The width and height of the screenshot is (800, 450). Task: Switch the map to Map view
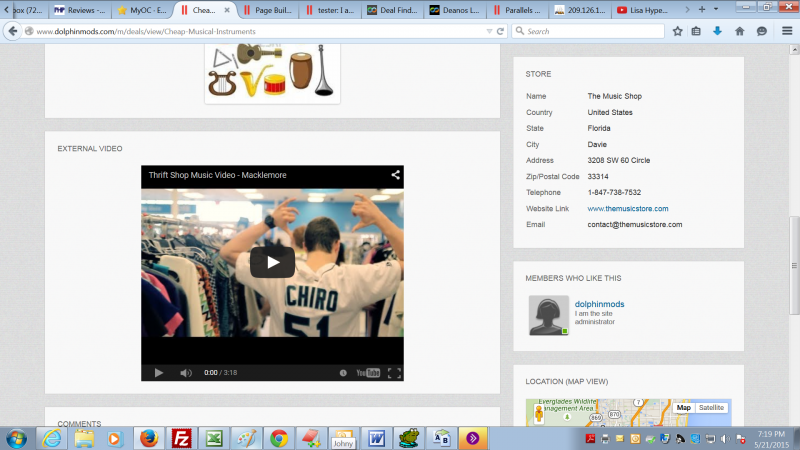click(684, 408)
